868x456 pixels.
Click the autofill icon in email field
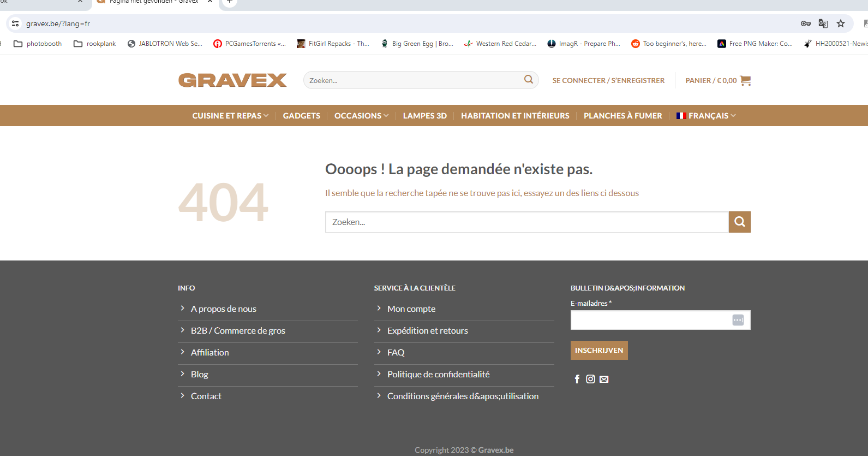(738, 320)
